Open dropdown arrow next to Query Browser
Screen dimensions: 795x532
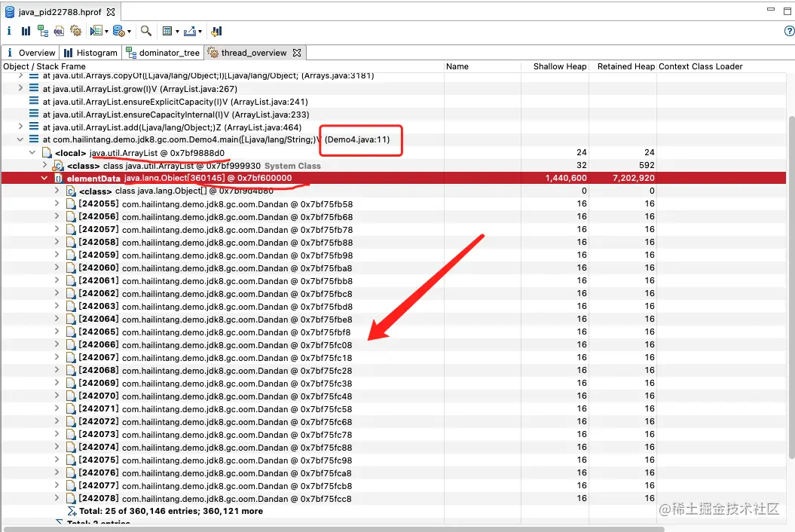coord(130,32)
